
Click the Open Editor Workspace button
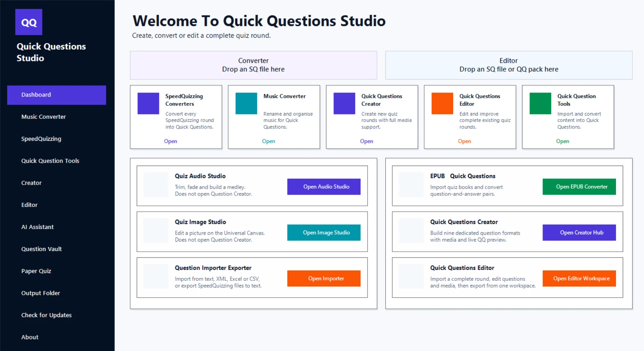(579, 279)
